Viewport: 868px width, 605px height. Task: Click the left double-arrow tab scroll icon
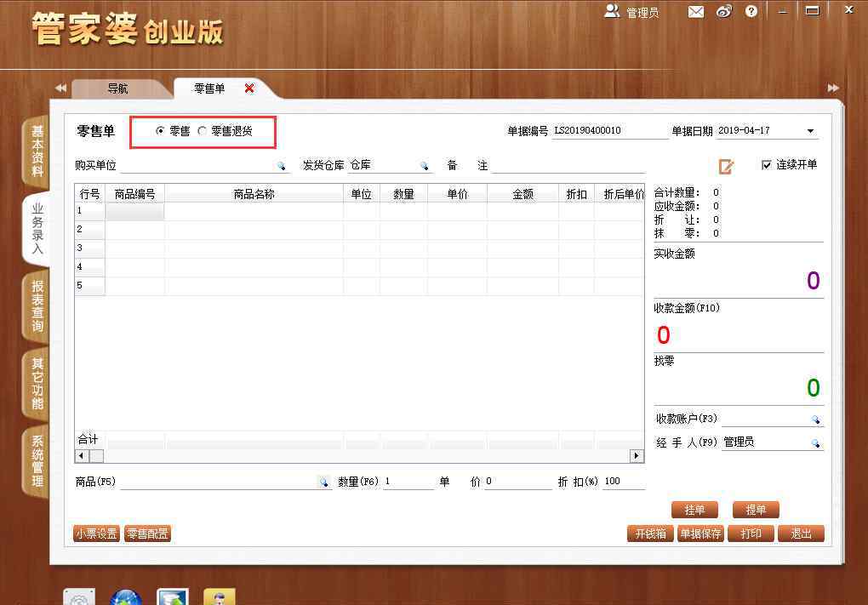coord(60,88)
